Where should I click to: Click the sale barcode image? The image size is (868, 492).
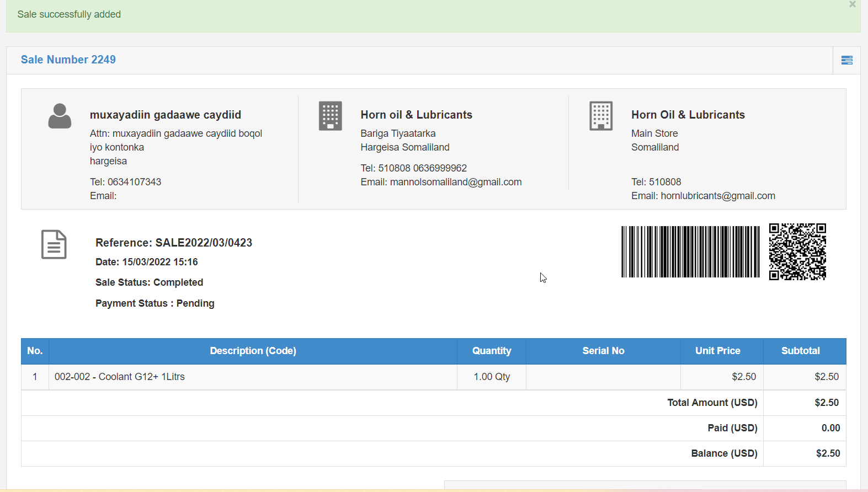690,252
